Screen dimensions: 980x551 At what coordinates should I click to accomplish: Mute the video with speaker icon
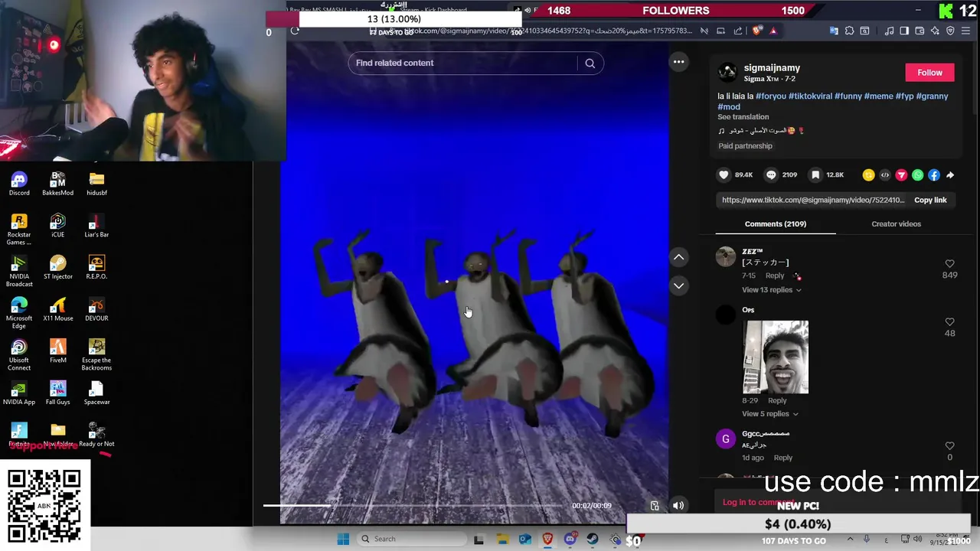click(678, 505)
